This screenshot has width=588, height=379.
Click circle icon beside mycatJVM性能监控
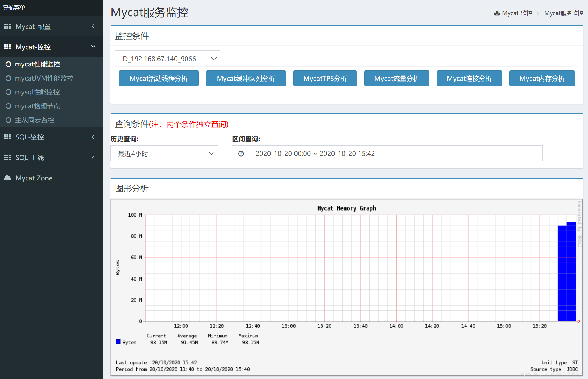click(8, 78)
